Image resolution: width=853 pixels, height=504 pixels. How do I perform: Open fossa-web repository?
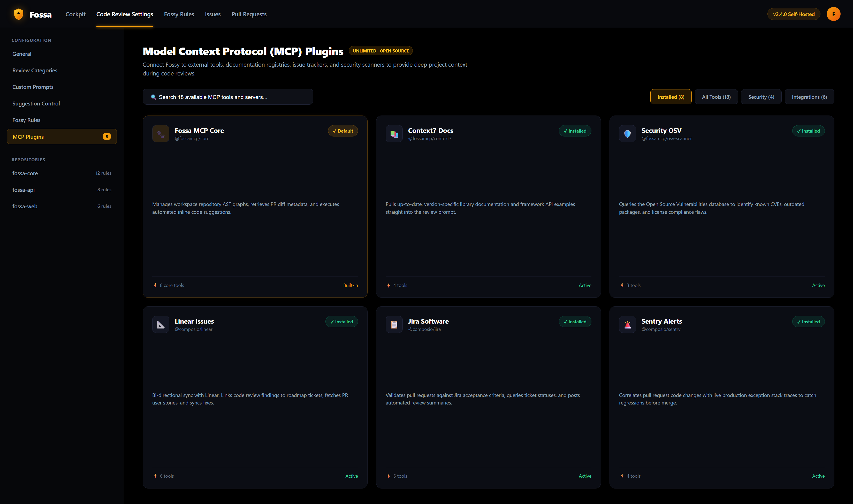[62, 207]
